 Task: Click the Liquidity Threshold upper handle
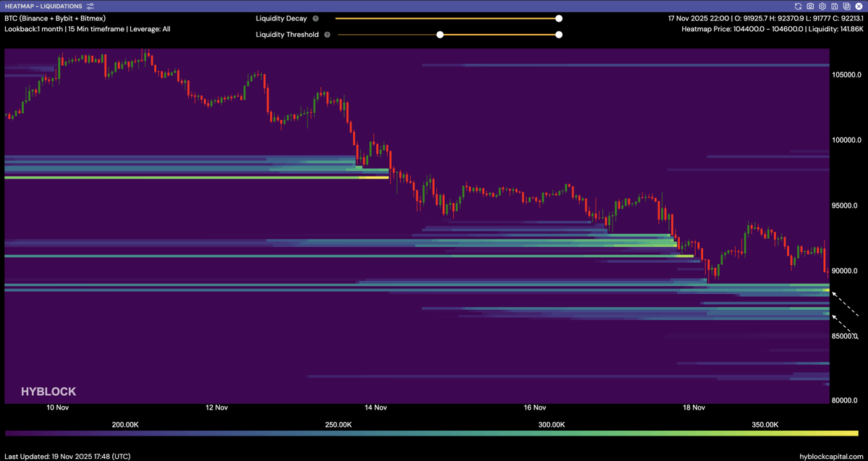[559, 34]
